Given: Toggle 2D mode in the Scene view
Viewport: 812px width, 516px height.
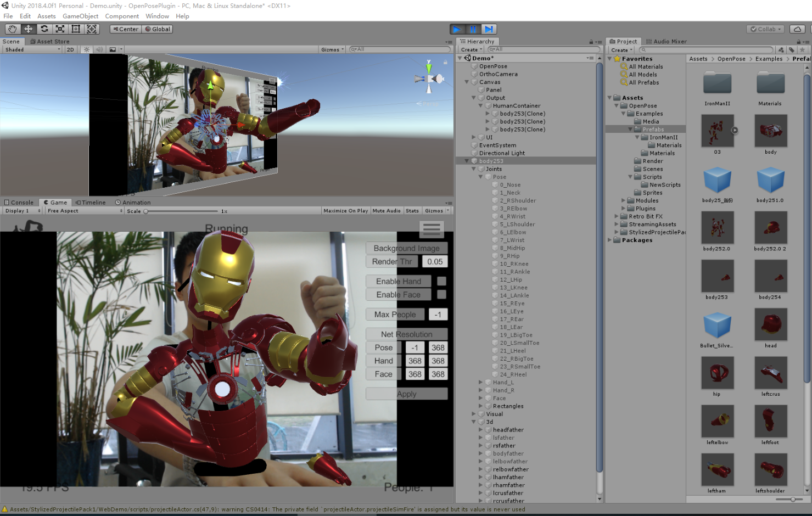Looking at the screenshot, I should [x=71, y=49].
